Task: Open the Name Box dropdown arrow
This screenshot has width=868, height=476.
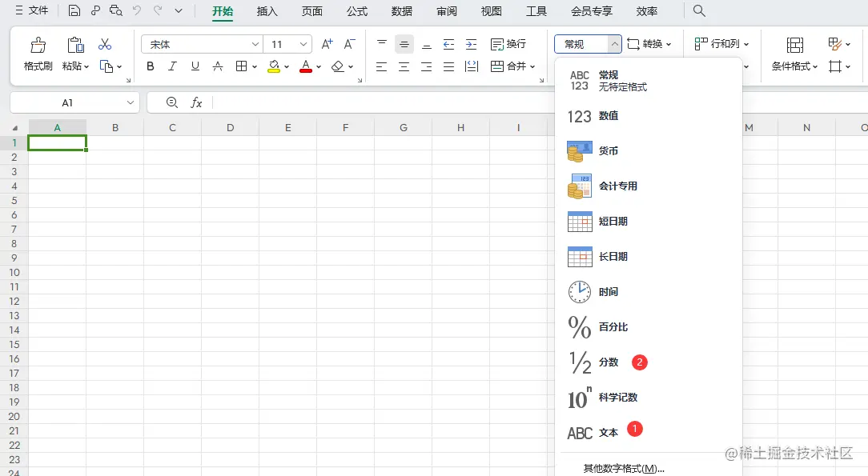Action: [x=130, y=103]
